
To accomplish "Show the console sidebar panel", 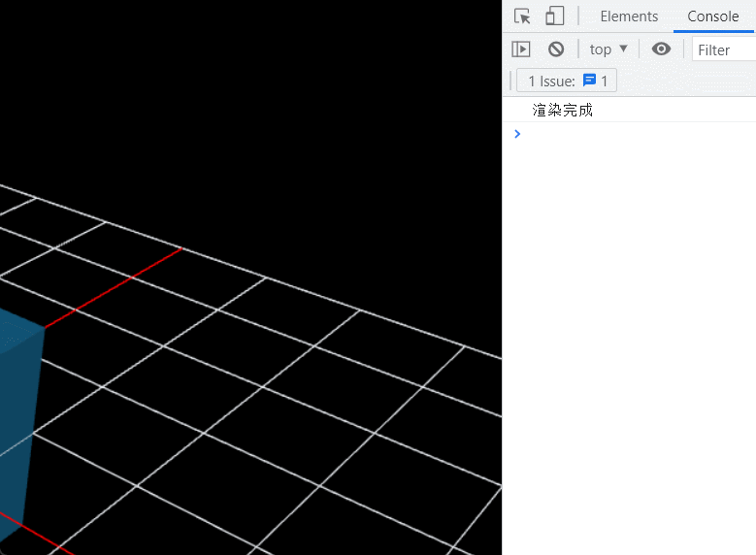I will pyautogui.click(x=521, y=49).
